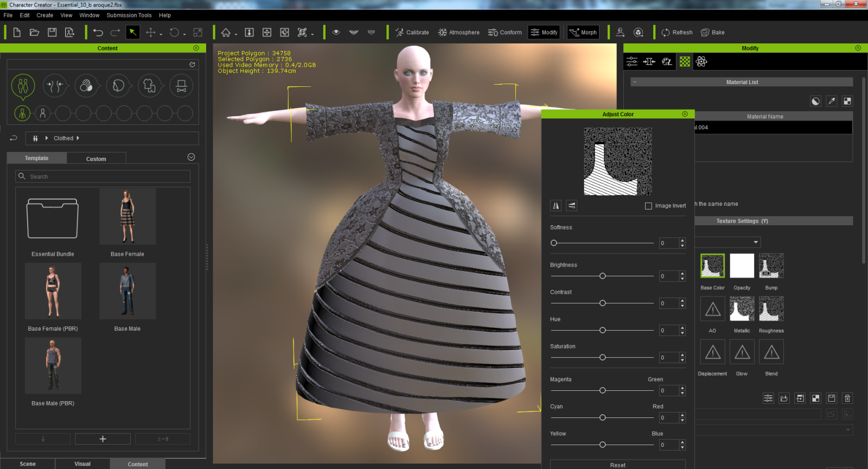Select the Opacity texture channel

(x=742, y=266)
